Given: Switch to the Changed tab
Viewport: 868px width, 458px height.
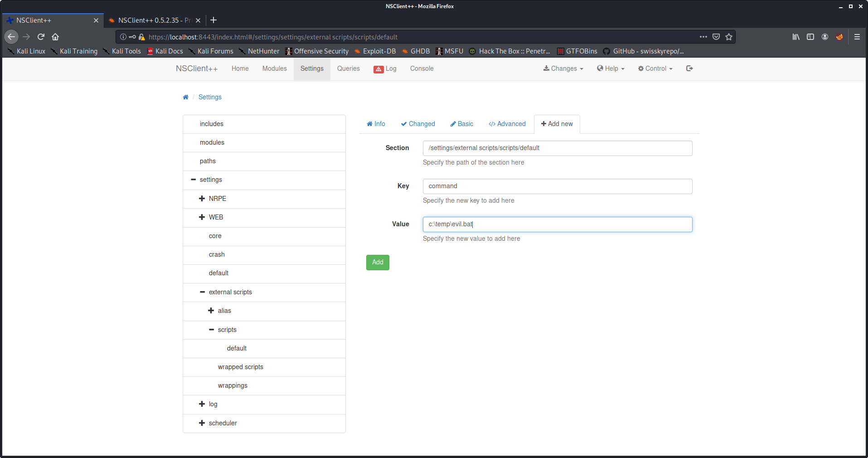Looking at the screenshot, I should [418, 124].
